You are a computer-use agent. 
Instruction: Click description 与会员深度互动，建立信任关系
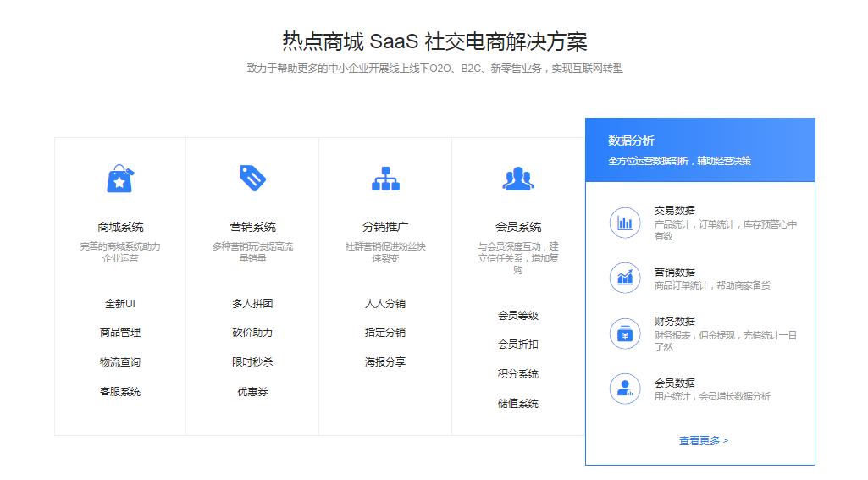(518, 258)
